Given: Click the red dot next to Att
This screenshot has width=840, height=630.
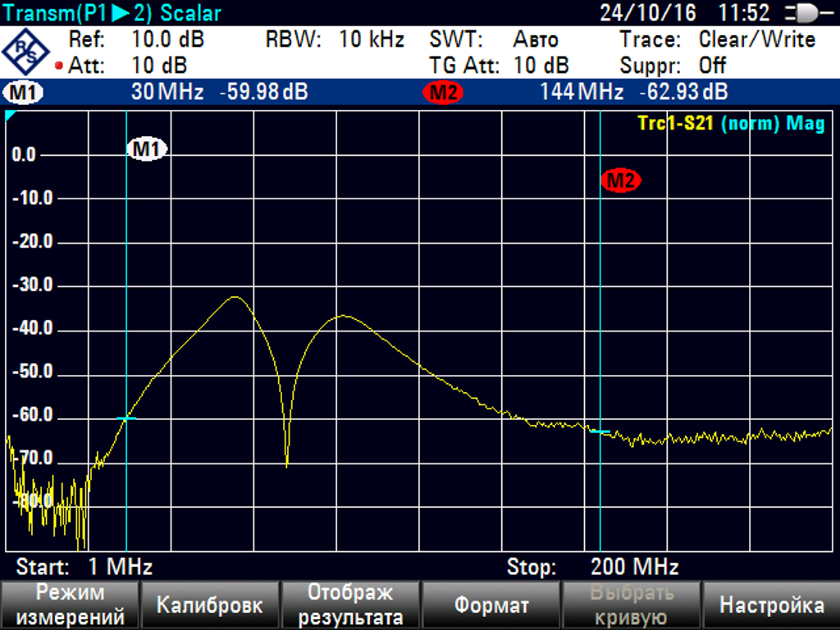Looking at the screenshot, I should [58, 66].
